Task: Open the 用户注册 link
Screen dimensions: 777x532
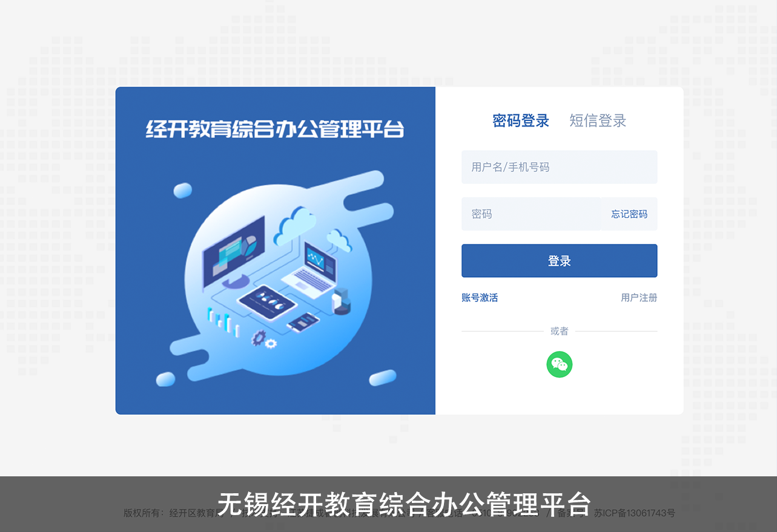Action: click(639, 298)
